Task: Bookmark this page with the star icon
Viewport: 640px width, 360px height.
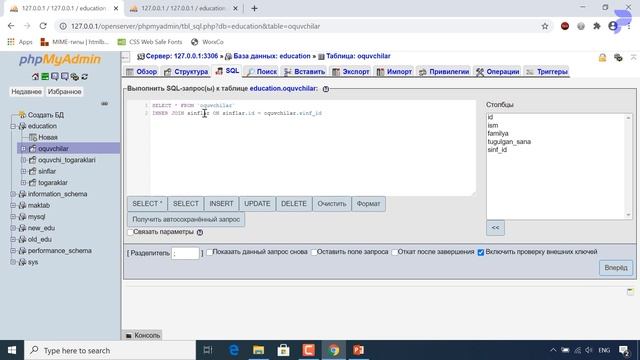Action: 545,26
